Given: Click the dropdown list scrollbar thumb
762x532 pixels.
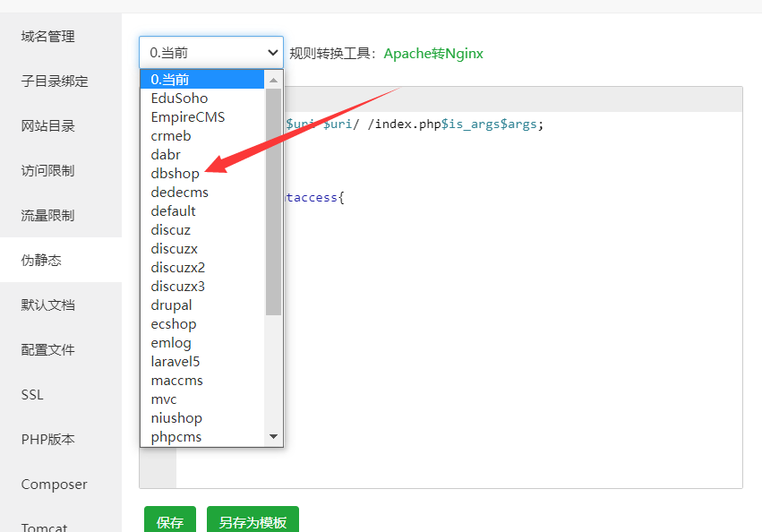Looking at the screenshot, I should [x=274, y=202].
